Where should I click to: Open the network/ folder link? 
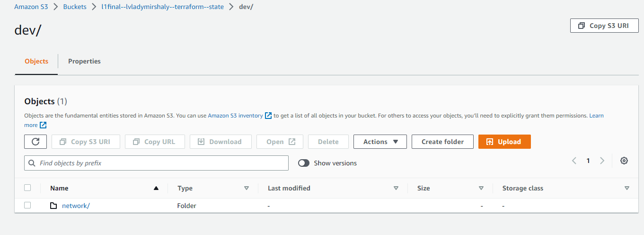(76, 206)
